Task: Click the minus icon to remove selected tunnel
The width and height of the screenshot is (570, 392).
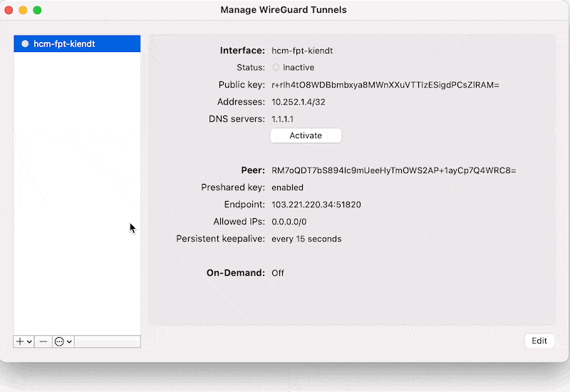Action: pyautogui.click(x=43, y=341)
